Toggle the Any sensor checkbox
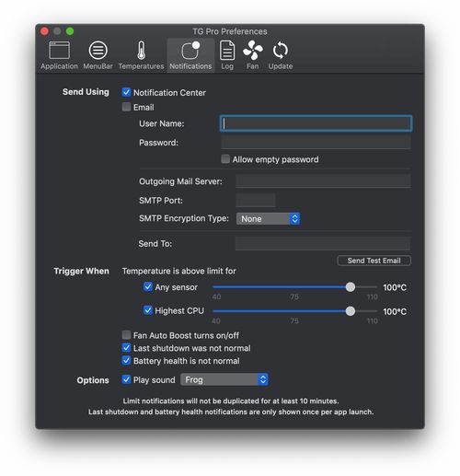The width and height of the screenshot is (460, 476). click(x=148, y=286)
